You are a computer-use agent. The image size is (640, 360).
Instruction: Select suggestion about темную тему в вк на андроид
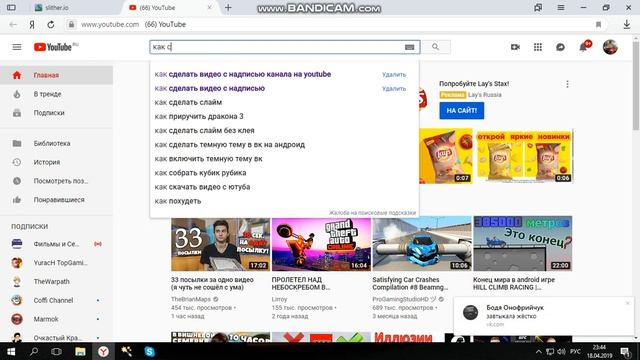tap(284, 144)
